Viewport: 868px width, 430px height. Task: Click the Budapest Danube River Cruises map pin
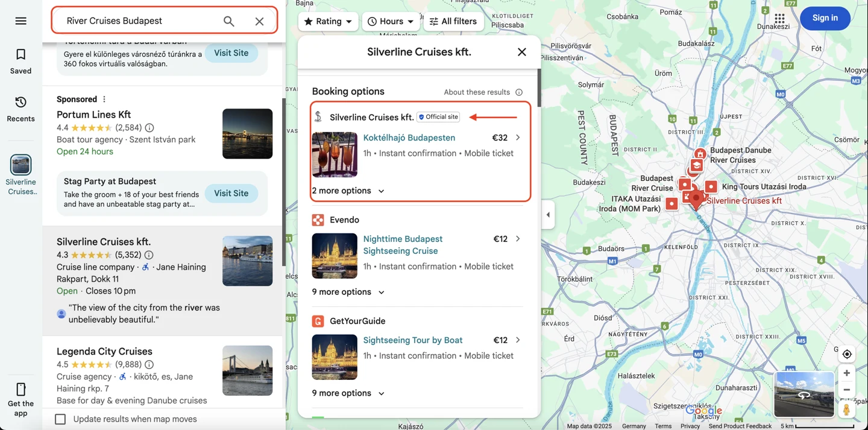700,154
